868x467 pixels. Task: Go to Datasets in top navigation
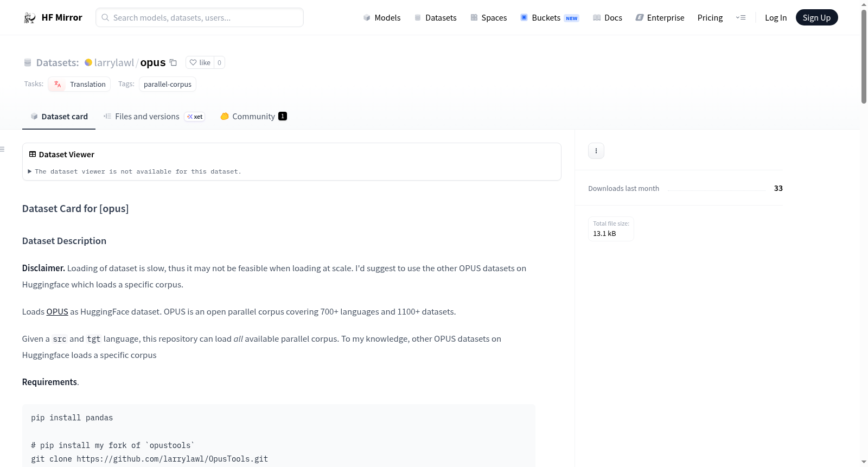tap(436, 18)
